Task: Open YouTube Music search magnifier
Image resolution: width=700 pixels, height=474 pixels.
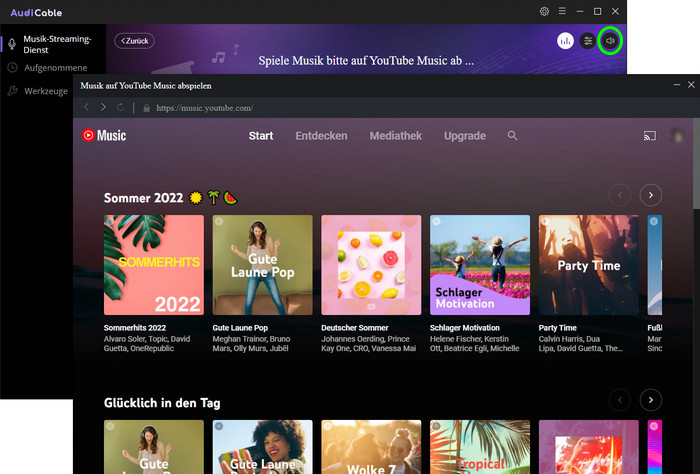Action: [512, 135]
